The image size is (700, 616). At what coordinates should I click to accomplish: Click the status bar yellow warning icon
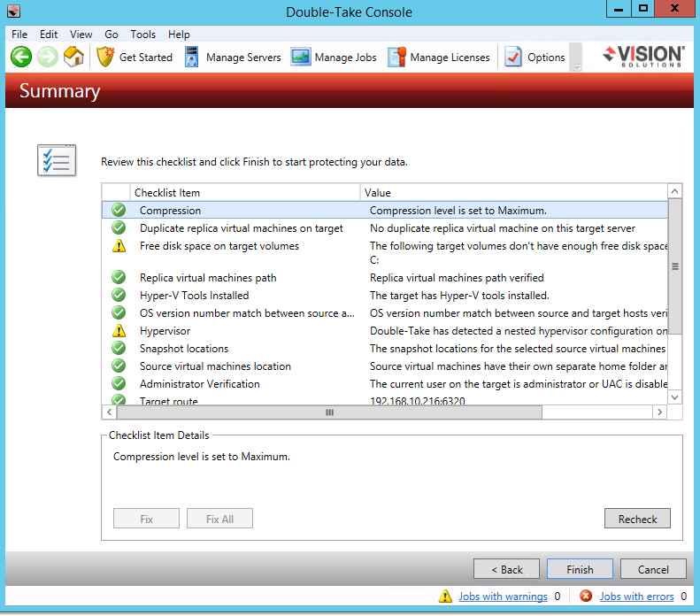coord(445,596)
